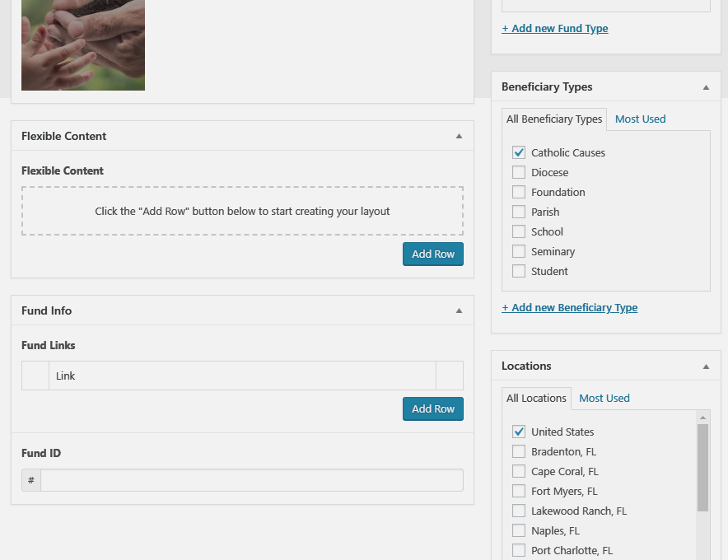Uncheck United States location
The width and height of the screenshot is (728, 560).
[519, 432]
